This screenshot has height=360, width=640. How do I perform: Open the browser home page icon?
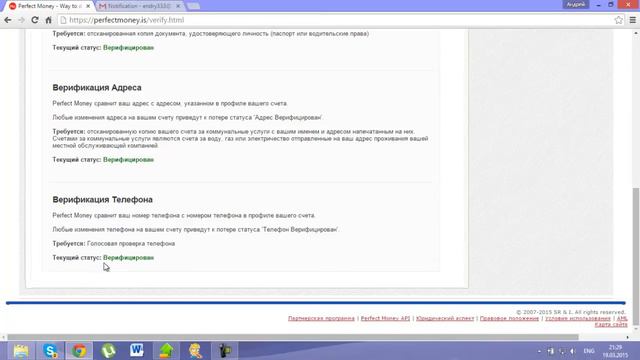coord(49,20)
